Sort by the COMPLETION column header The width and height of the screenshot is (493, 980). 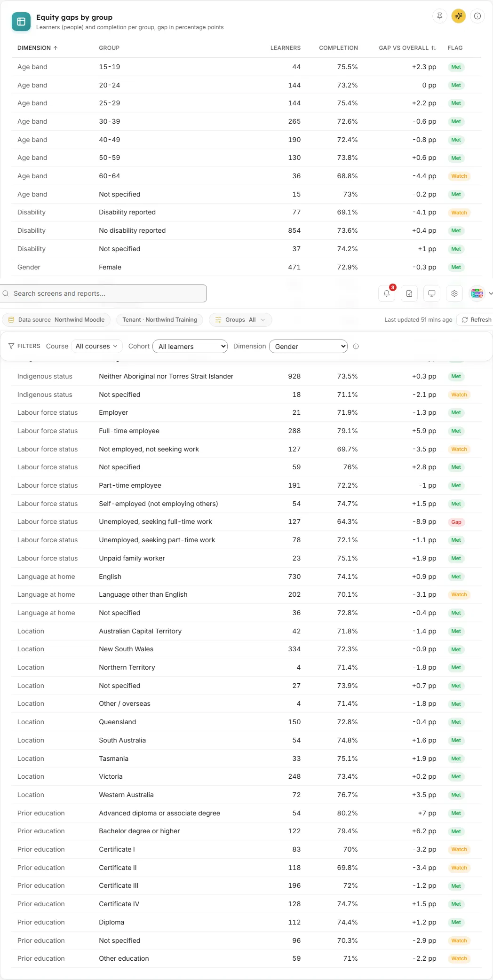click(x=338, y=48)
